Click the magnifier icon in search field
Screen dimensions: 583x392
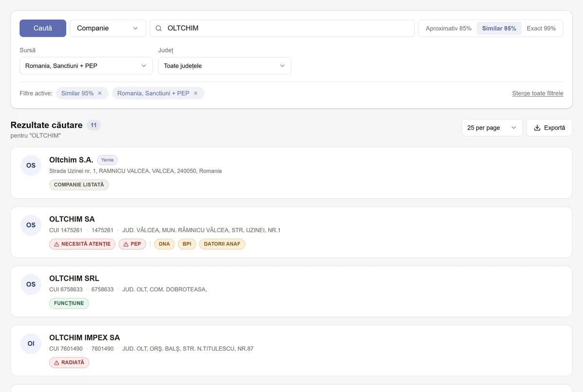click(x=158, y=28)
